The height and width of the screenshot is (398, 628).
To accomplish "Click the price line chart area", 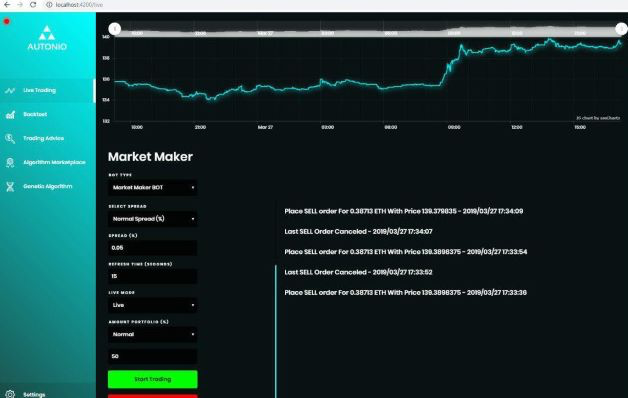I will pyautogui.click(x=368, y=78).
